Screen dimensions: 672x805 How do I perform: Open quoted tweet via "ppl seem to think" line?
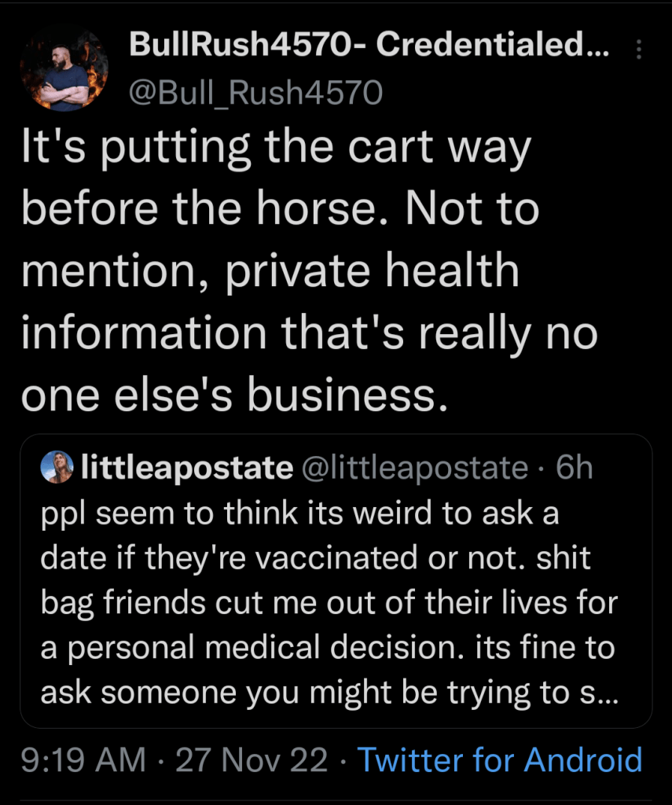pyautogui.click(x=299, y=514)
